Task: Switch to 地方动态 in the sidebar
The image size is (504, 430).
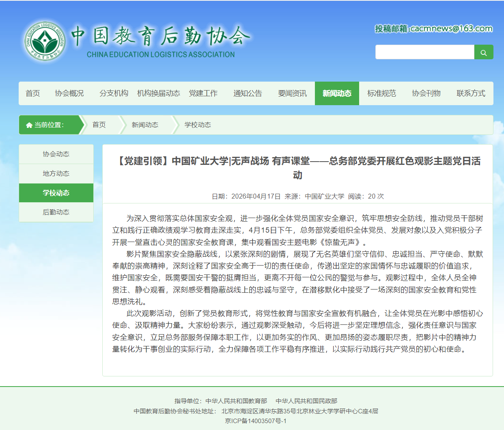Action: pyautogui.click(x=56, y=173)
